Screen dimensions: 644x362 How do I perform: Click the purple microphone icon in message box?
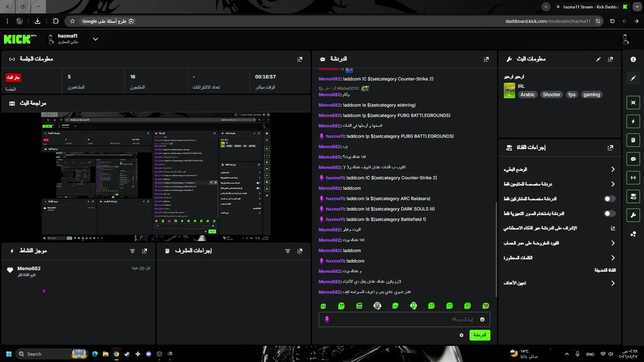(x=327, y=319)
